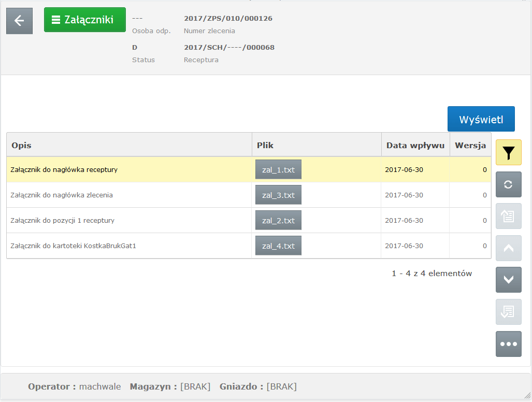Select row Załącznik do kartoteki KostkaBrukGat1

[x=249, y=246]
